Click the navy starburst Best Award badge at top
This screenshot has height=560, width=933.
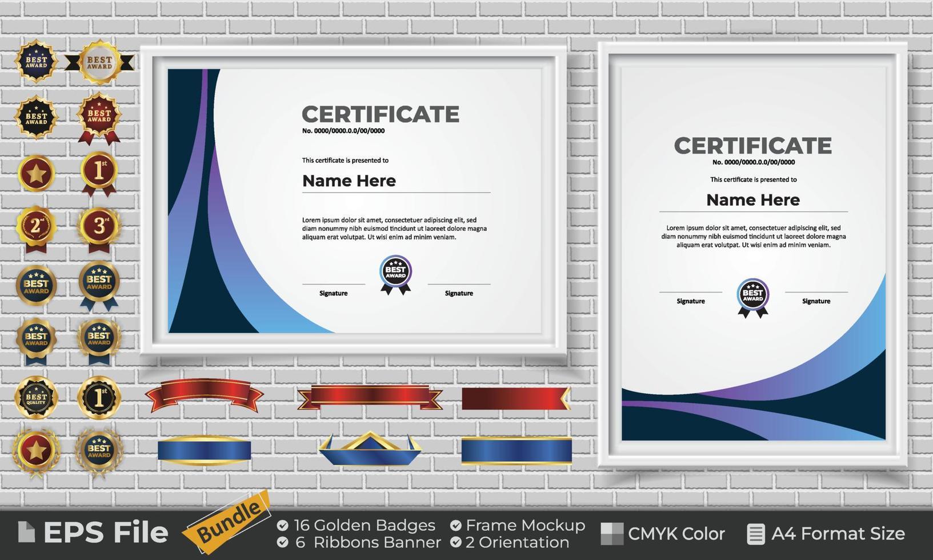point(36,61)
